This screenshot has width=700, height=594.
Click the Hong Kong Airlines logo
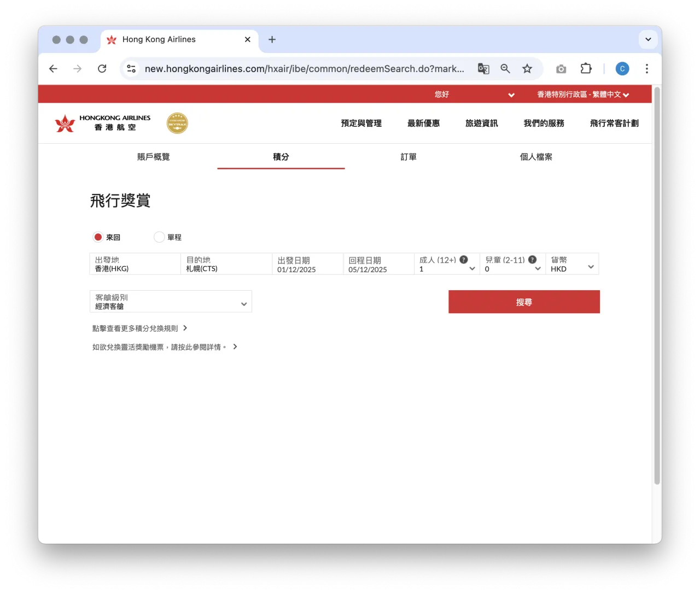101,123
